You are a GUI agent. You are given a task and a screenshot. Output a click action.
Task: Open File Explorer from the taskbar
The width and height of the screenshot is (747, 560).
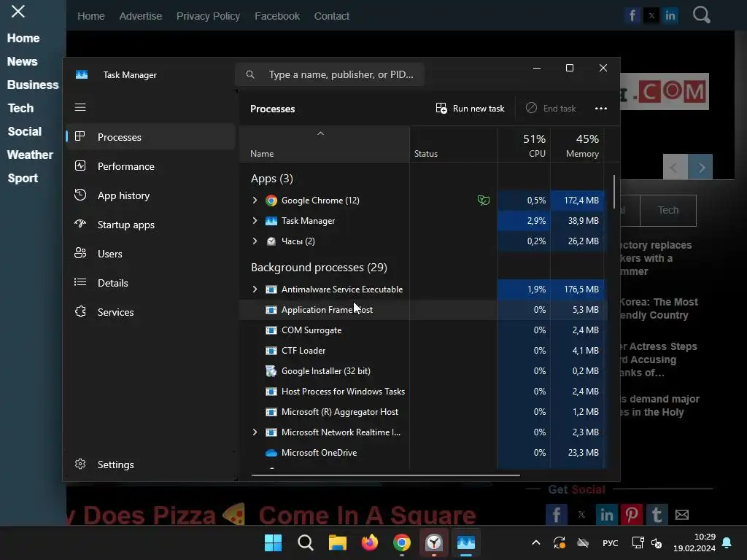pos(337,542)
